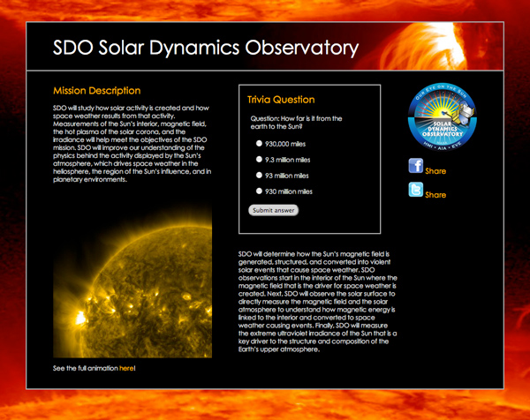Select the 930,000 miles answer option
Image resolution: width=530 pixels, height=420 pixels.
259,143
